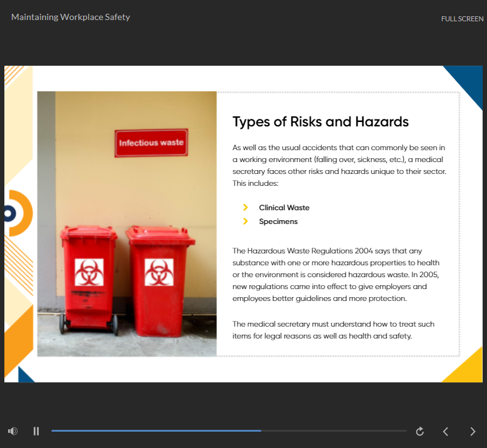487x448 pixels.
Task: Click the Maintaining Workplace Safety course title
Action: click(x=71, y=17)
